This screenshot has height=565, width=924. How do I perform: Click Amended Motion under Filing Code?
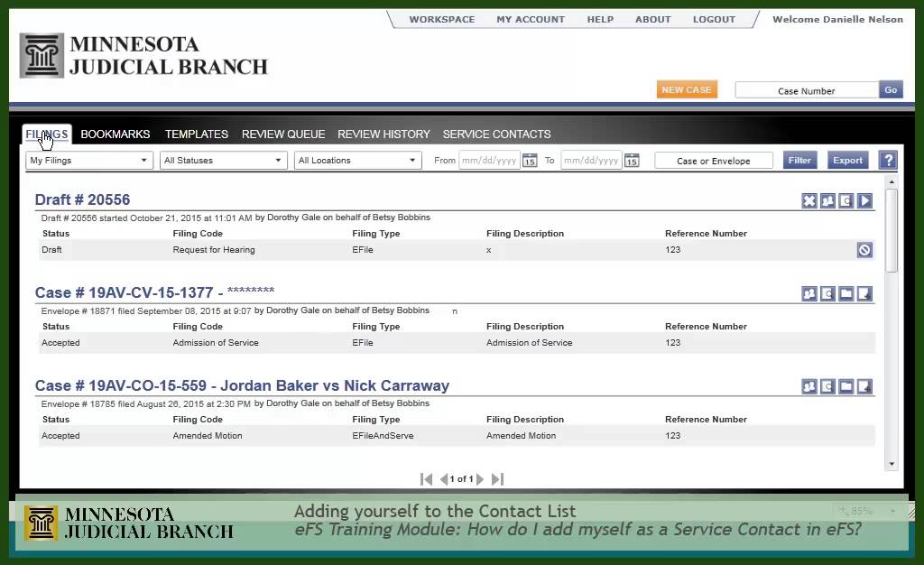tap(208, 436)
